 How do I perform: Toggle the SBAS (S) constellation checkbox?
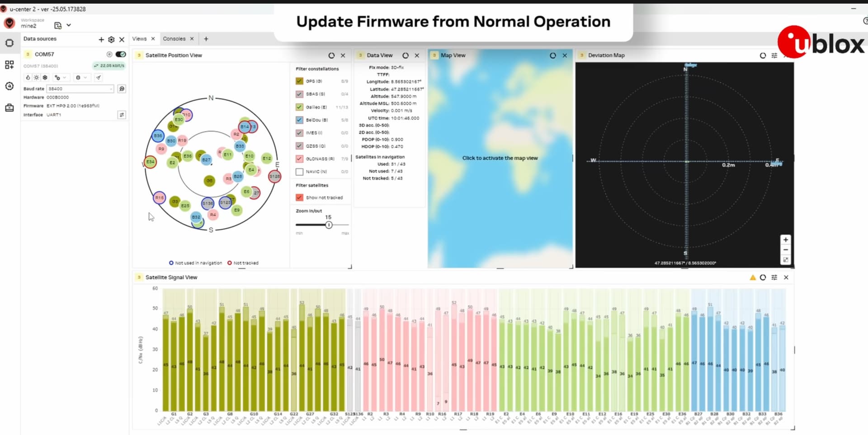tap(299, 94)
